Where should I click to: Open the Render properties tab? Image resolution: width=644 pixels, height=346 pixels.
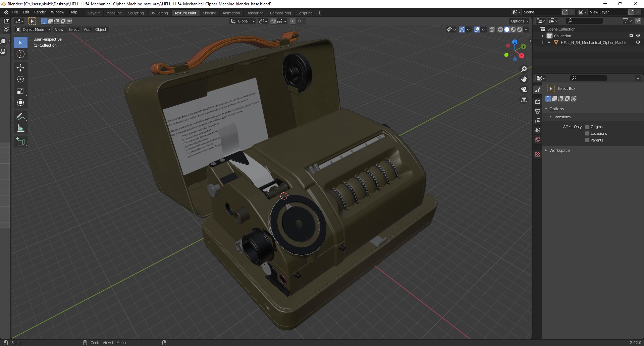[x=538, y=102]
